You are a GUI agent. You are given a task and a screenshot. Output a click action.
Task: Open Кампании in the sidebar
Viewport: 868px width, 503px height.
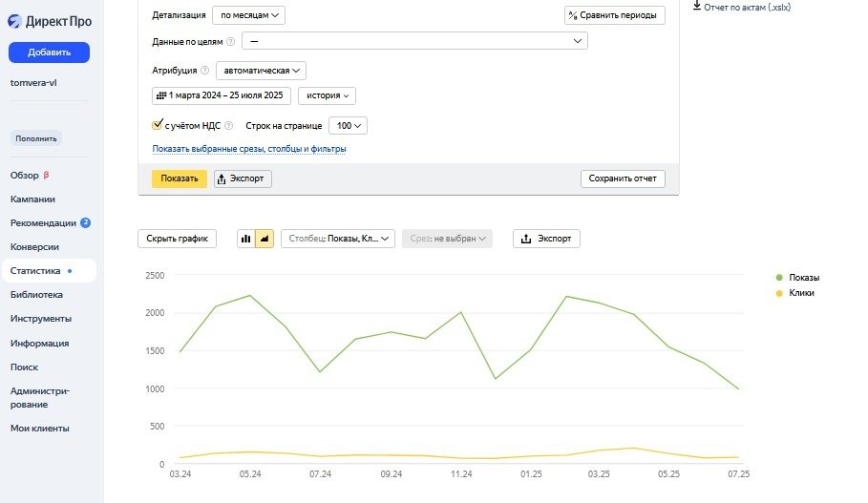(x=32, y=199)
